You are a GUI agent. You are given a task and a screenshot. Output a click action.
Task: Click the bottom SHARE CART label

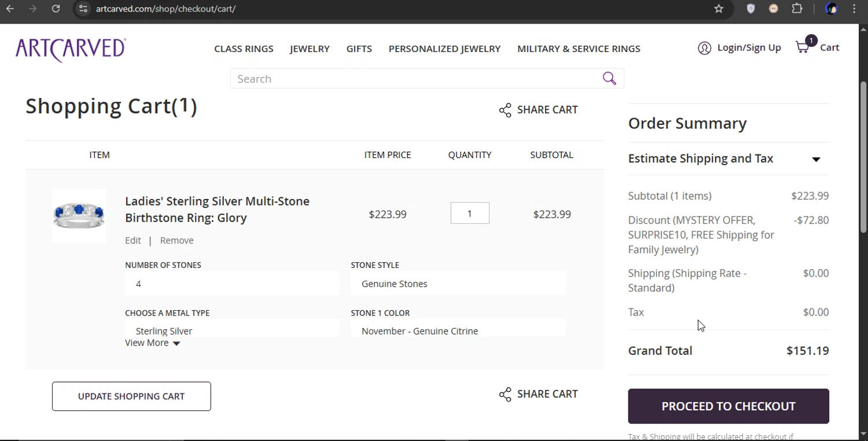click(547, 394)
